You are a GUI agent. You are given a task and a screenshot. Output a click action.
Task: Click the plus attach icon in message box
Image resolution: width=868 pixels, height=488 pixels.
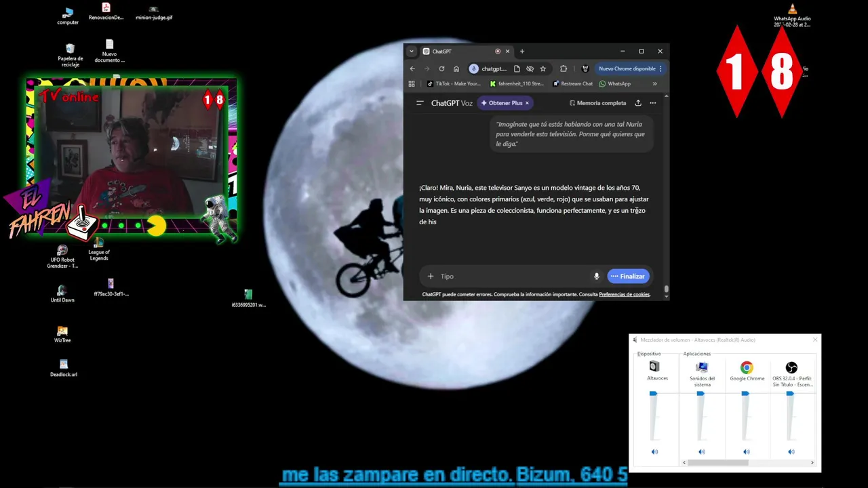coord(431,276)
